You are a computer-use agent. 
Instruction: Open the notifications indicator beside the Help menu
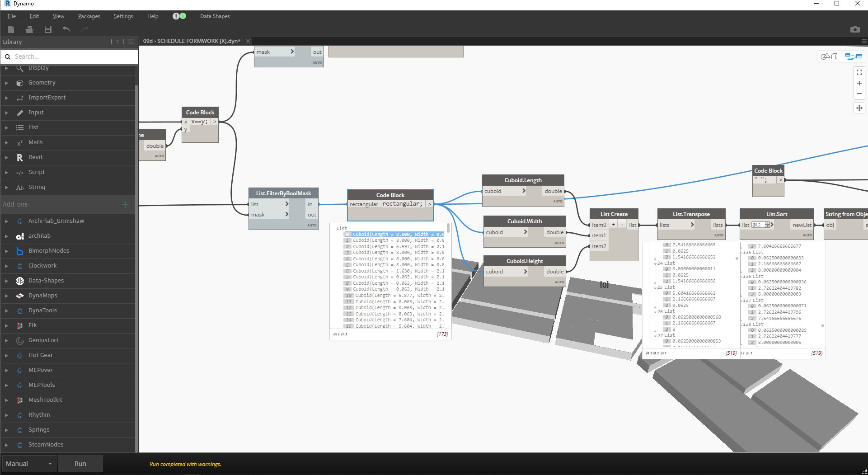[179, 16]
